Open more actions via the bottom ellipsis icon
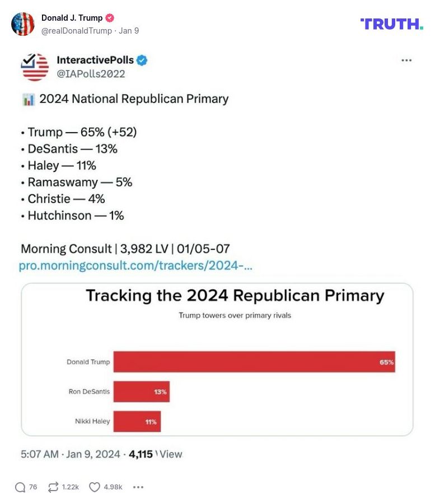Viewport: 435px width, 504px height. coord(138,487)
